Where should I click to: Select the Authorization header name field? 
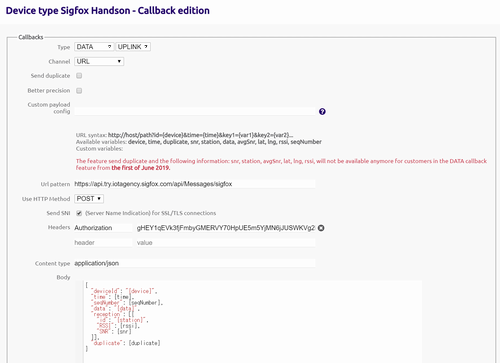[103, 228]
